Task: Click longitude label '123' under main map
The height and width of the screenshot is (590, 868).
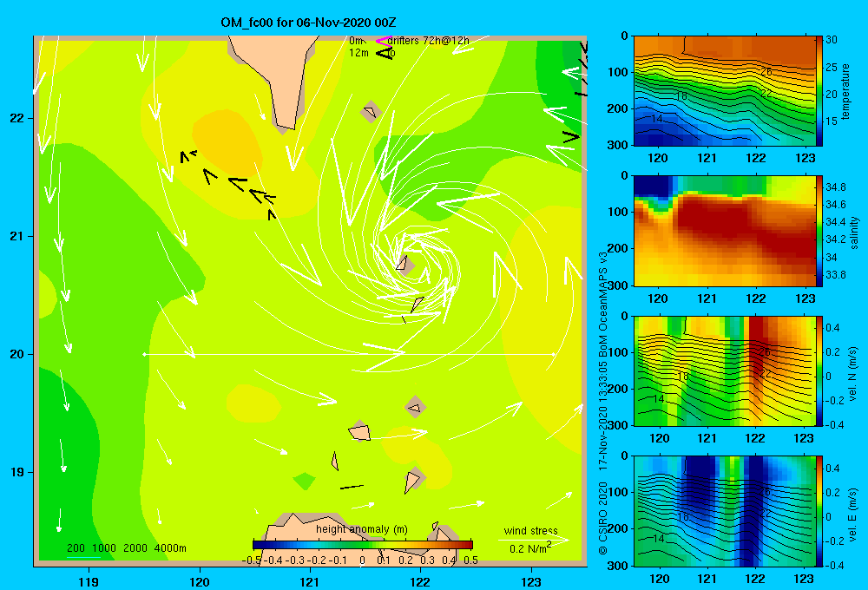Action: point(531,581)
